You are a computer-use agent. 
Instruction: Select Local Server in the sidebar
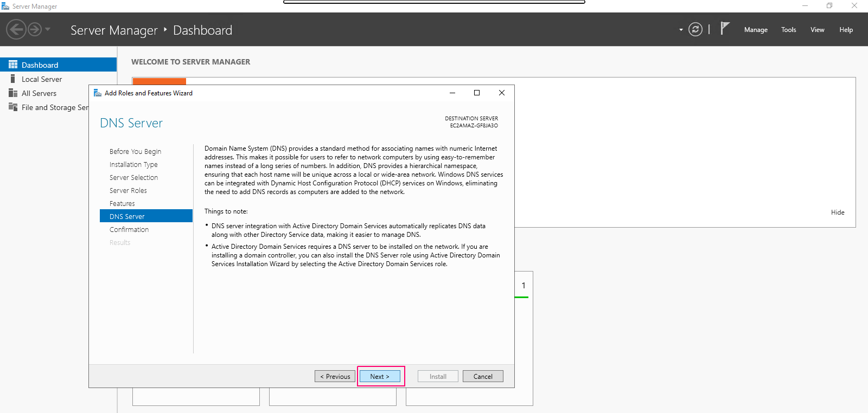click(42, 79)
